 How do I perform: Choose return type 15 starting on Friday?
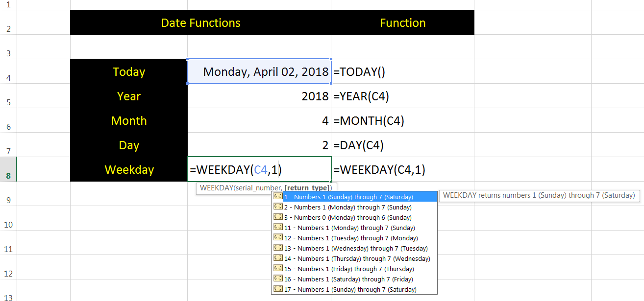coord(349,269)
